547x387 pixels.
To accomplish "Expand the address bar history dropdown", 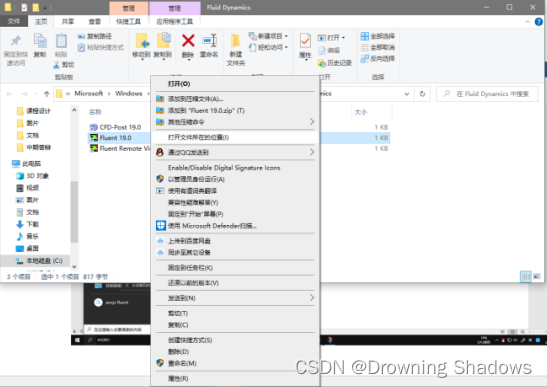I will tap(406, 94).
